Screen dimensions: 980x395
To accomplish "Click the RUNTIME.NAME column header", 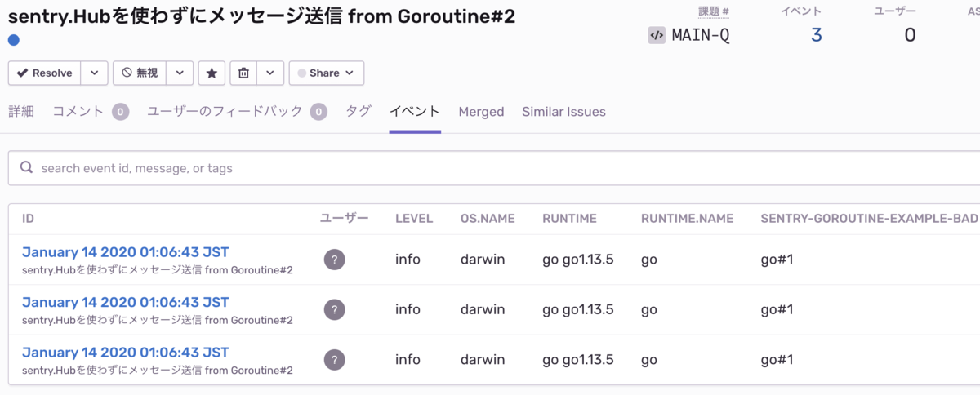I will (x=687, y=219).
